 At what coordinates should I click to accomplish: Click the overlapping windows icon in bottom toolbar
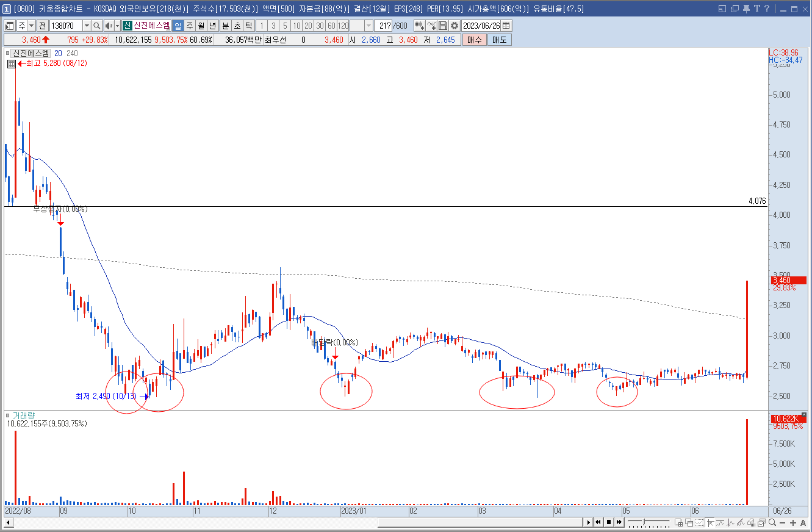689,522
